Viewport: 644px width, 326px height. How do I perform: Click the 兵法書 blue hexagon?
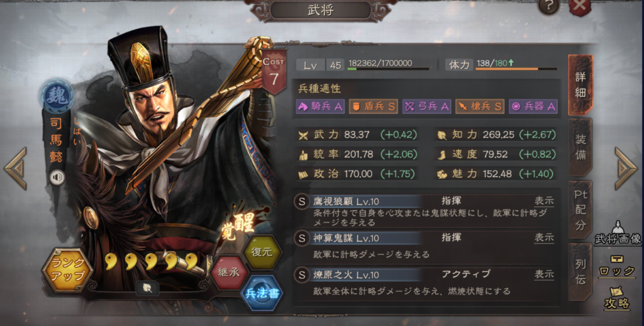(262, 293)
